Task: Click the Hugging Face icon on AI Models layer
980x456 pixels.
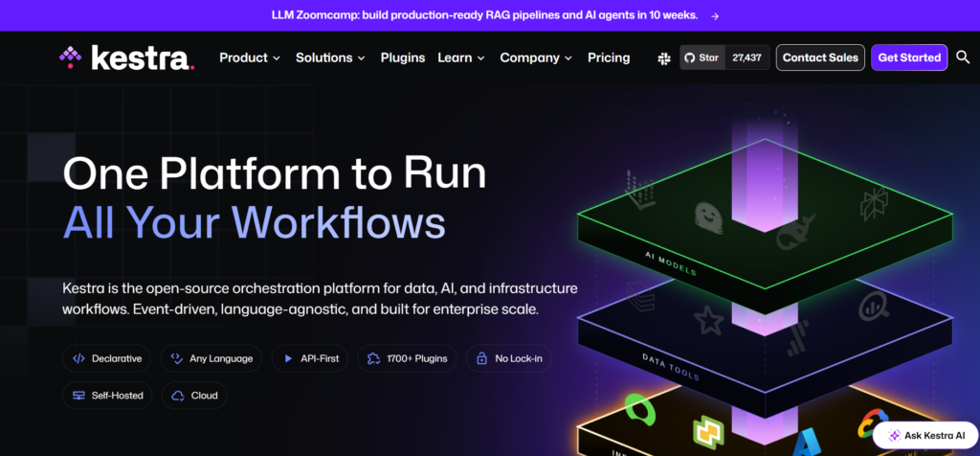Action: [x=708, y=217]
